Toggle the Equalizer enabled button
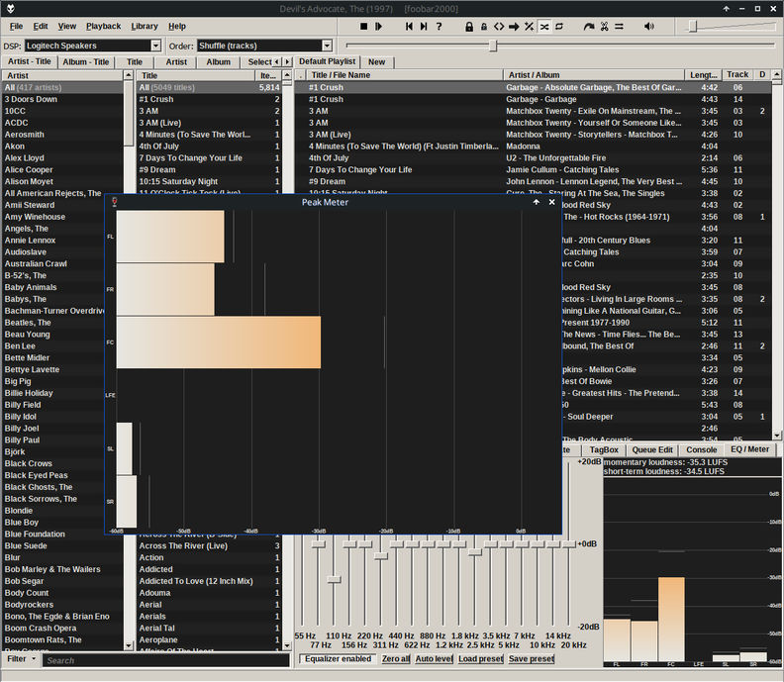Image resolution: width=784 pixels, height=682 pixels. pyautogui.click(x=338, y=659)
